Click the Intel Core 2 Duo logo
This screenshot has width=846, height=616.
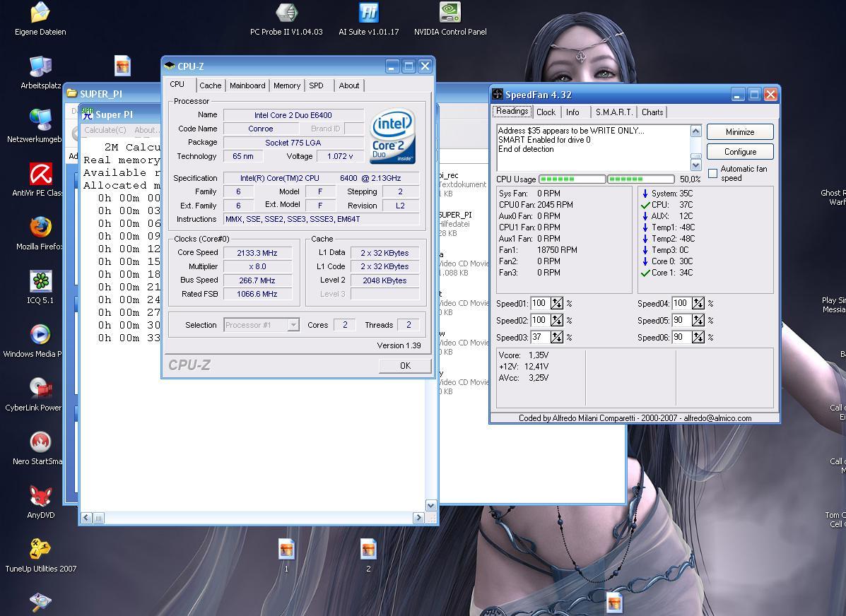pyautogui.click(x=393, y=136)
